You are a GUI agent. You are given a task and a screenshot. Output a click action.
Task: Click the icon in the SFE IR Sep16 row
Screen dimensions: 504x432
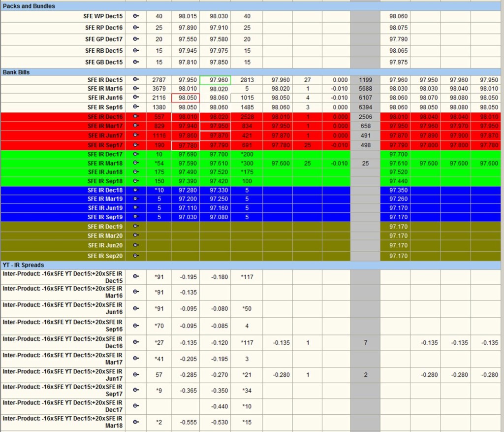coord(136,107)
